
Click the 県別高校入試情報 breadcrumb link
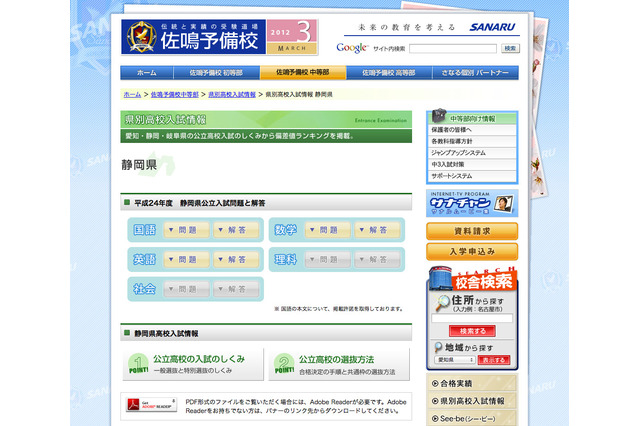[x=232, y=94]
